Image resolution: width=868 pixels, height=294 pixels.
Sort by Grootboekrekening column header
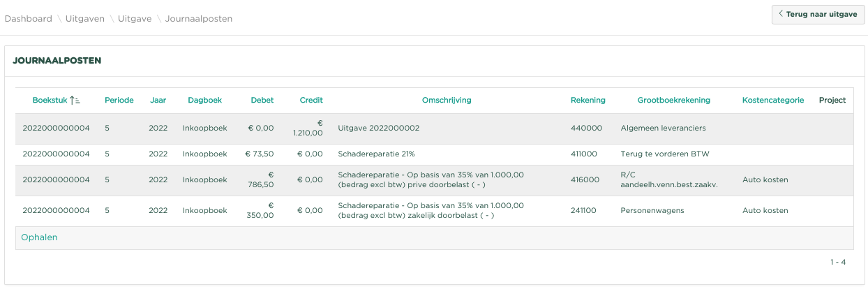(673, 101)
